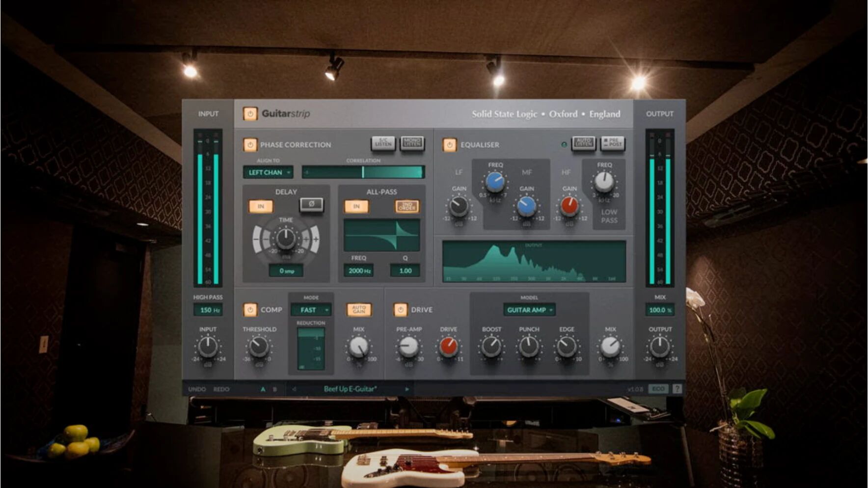Click the delay coarse minus button
The image size is (868, 488).
coord(257,240)
